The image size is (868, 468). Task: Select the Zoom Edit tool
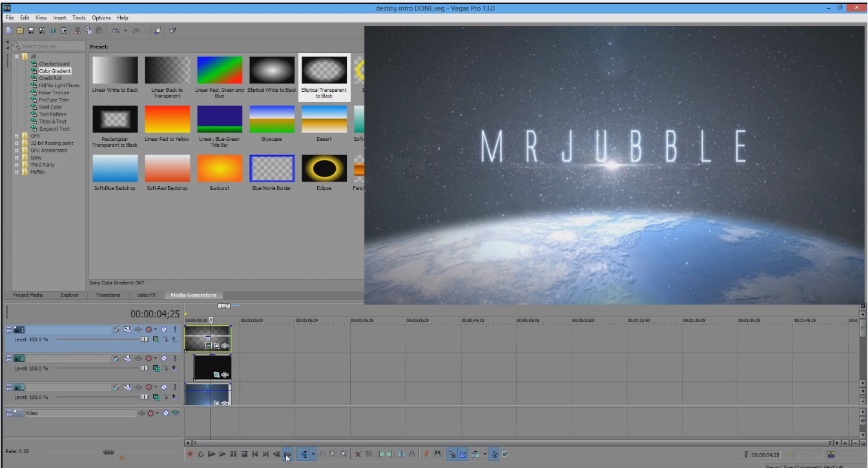344,454
